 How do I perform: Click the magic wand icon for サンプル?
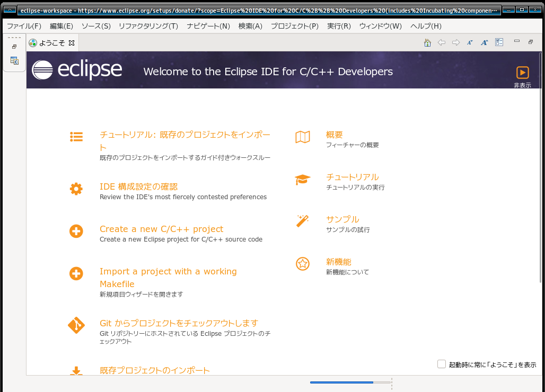(x=302, y=221)
